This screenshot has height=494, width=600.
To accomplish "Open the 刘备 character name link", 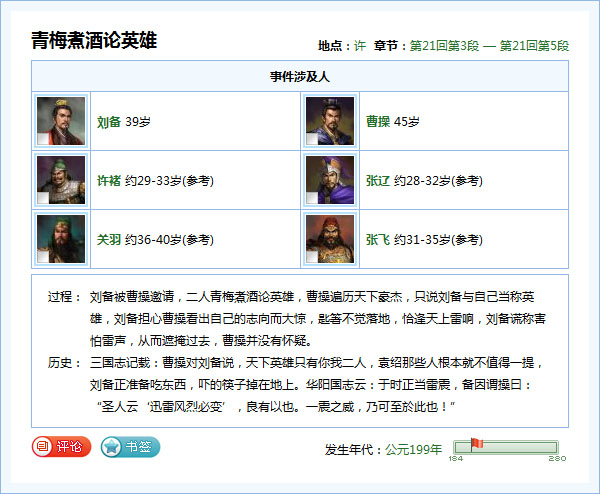I will (108, 122).
